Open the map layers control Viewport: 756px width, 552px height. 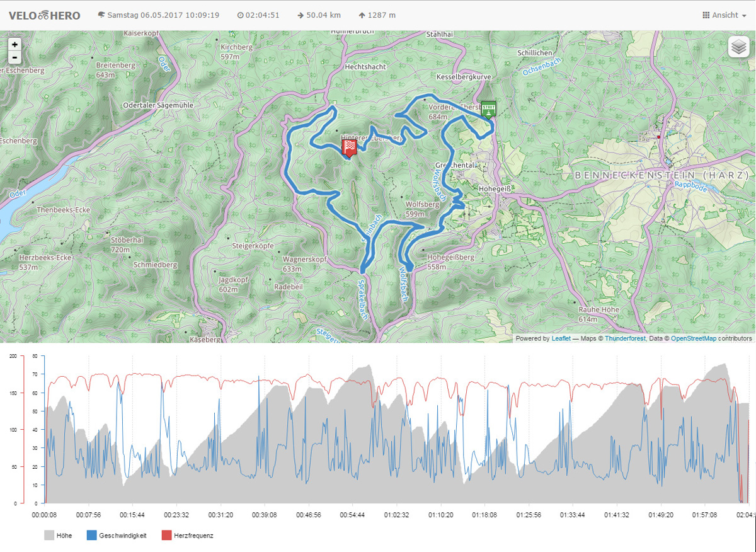point(740,47)
